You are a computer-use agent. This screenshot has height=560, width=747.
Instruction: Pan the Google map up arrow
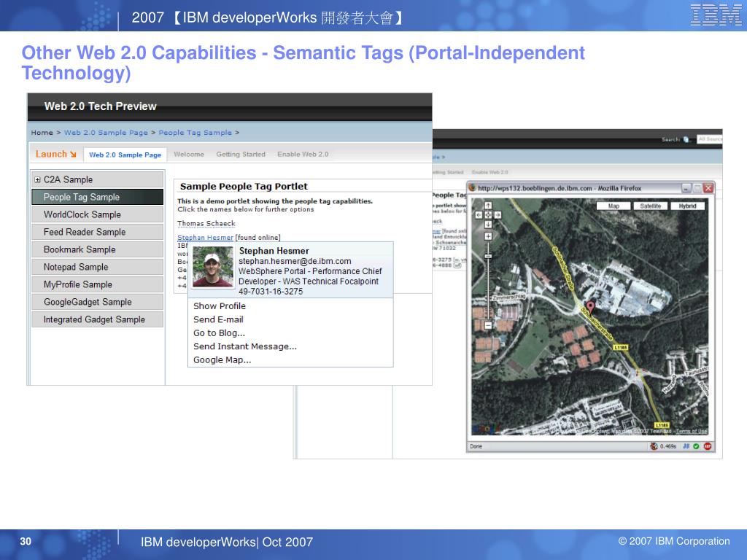[488, 206]
